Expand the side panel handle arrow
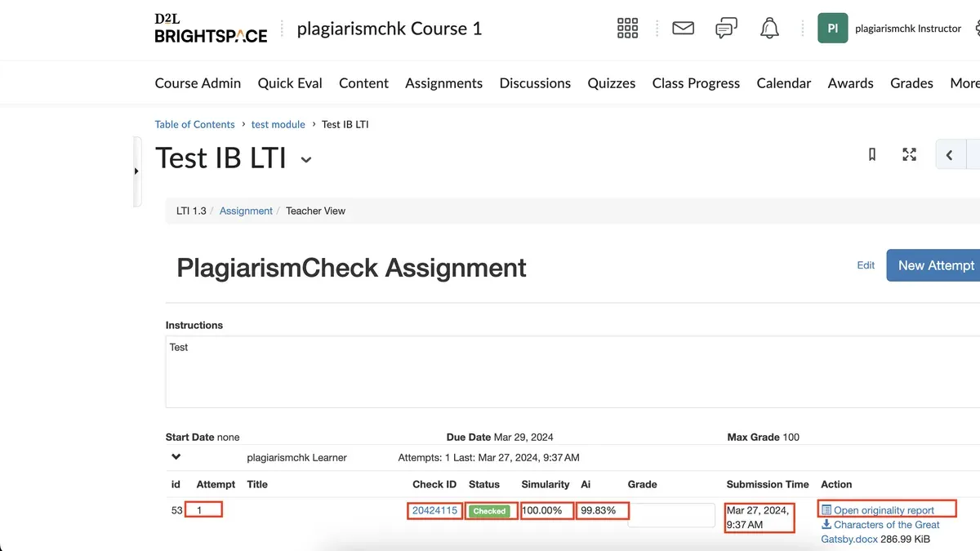980x551 pixels. [x=136, y=171]
